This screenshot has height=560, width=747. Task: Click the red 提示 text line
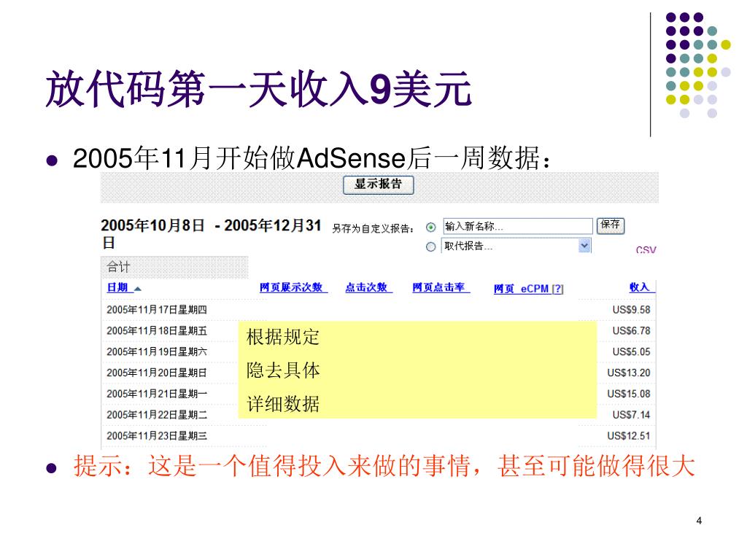[384, 466]
